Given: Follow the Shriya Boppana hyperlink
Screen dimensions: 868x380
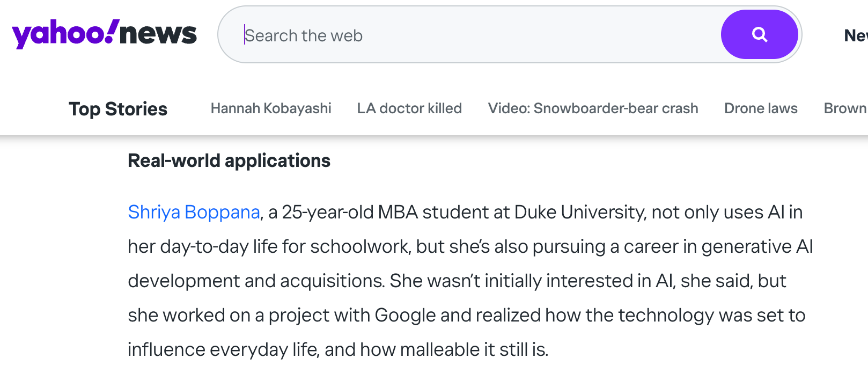Looking at the screenshot, I should click(x=194, y=213).
